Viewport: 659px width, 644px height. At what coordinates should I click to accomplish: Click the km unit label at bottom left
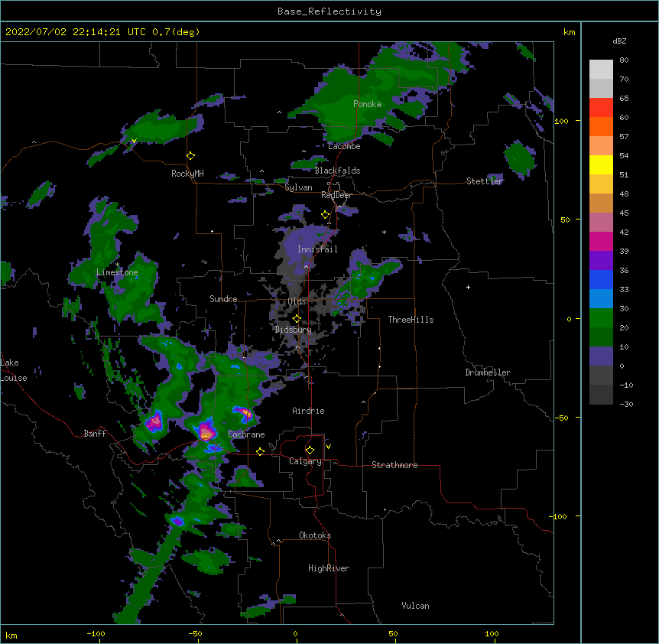tap(11, 635)
